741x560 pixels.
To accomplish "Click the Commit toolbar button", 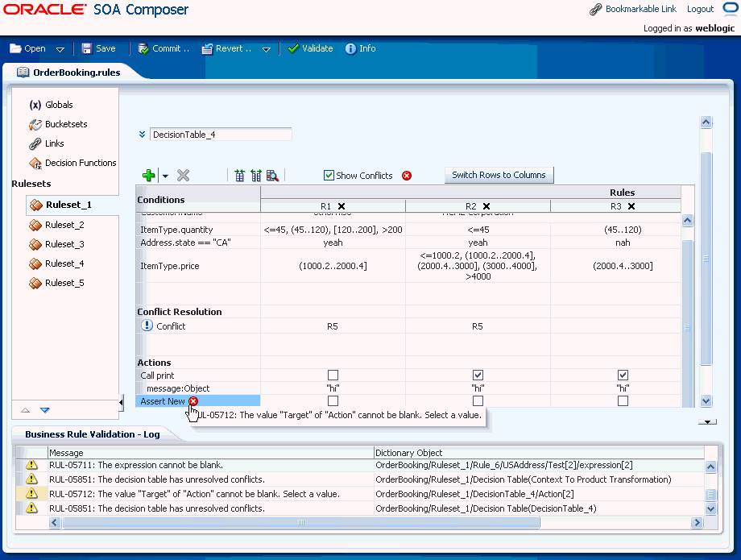I will 164,48.
